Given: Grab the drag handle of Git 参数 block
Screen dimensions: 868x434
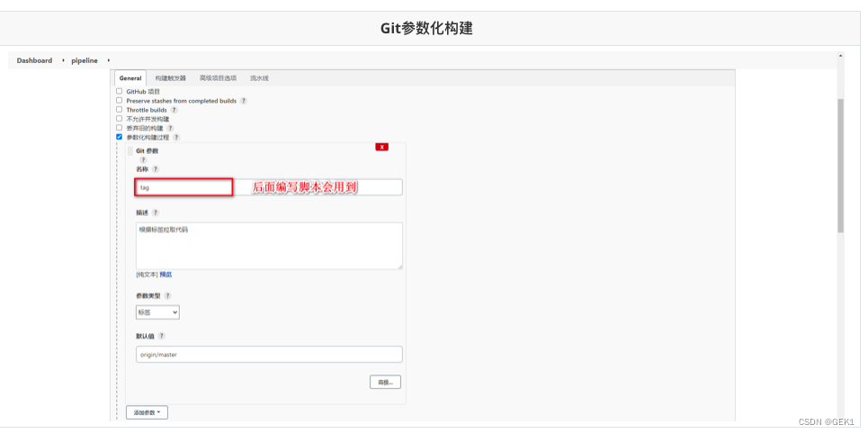Looking at the screenshot, I should 130,150.
